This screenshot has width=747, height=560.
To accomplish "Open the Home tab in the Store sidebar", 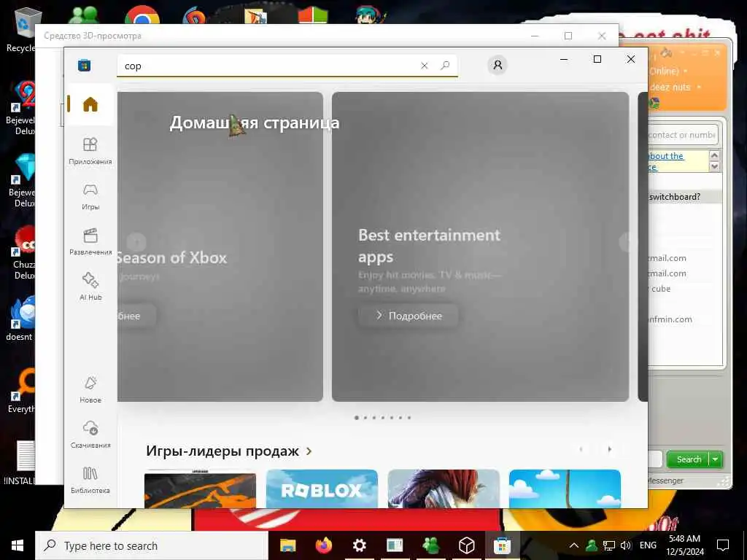I will pyautogui.click(x=90, y=104).
